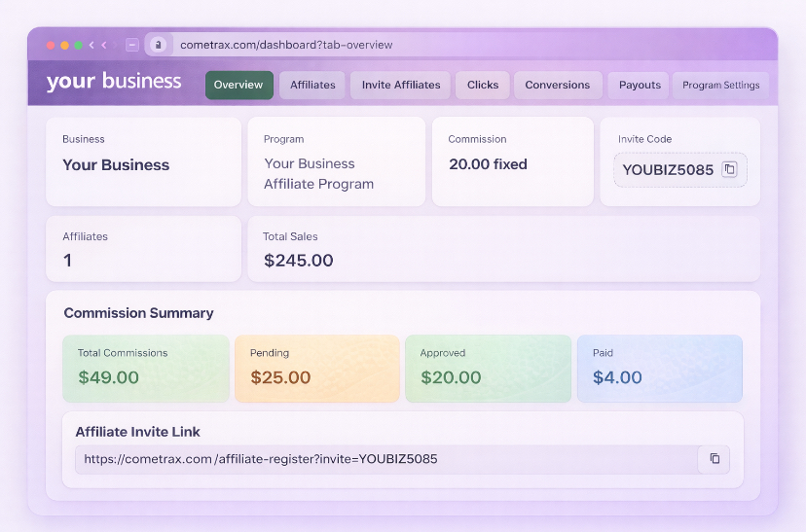Copy the YOUBIZ5085 invite code
Screen dimensions: 806x532
(729, 169)
